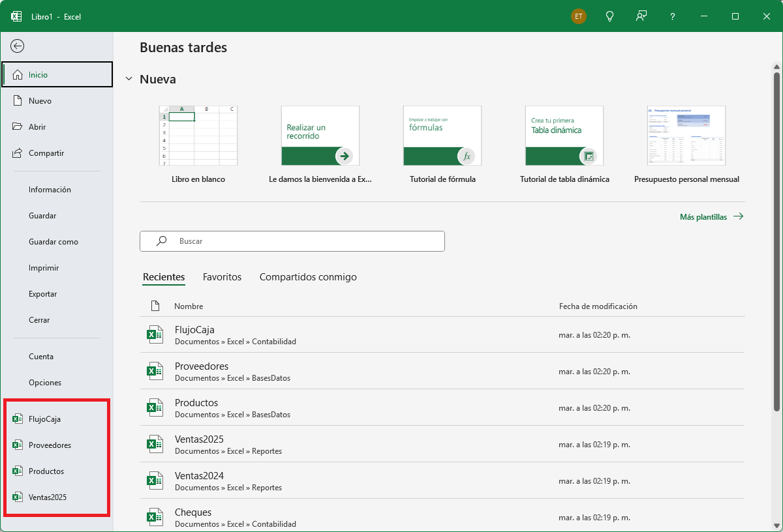The height and width of the screenshot is (532, 783).
Task: Open Opciones settings
Action: pyautogui.click(x=57, y=383)
